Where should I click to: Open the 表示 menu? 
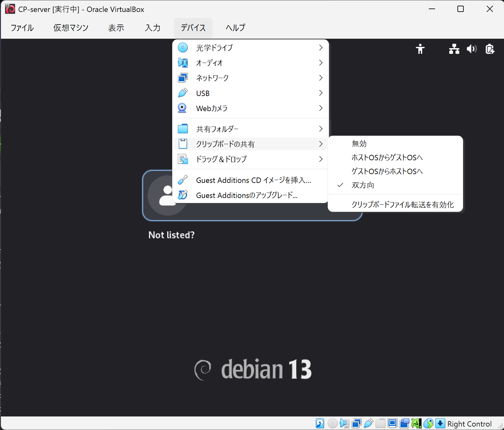(116, 28)
